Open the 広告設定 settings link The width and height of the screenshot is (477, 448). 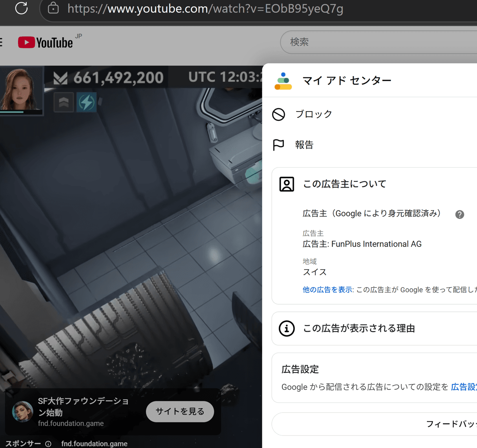tap(464, 387)
